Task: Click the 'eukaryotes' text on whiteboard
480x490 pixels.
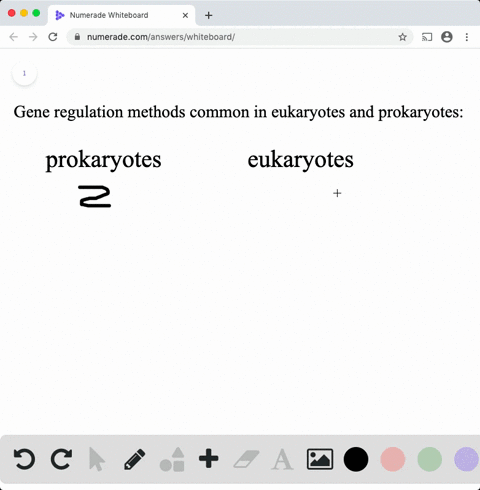Action: [x=300, y=161]
